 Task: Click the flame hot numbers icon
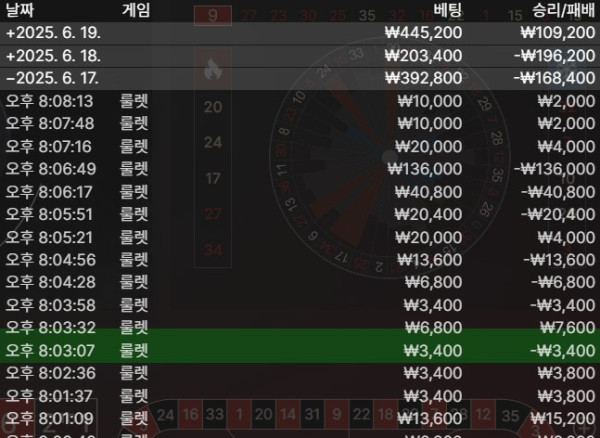[211, 69]
